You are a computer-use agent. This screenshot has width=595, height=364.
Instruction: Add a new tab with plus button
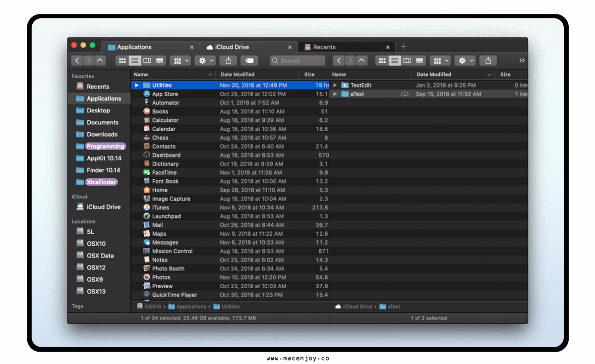click(403, 47)
